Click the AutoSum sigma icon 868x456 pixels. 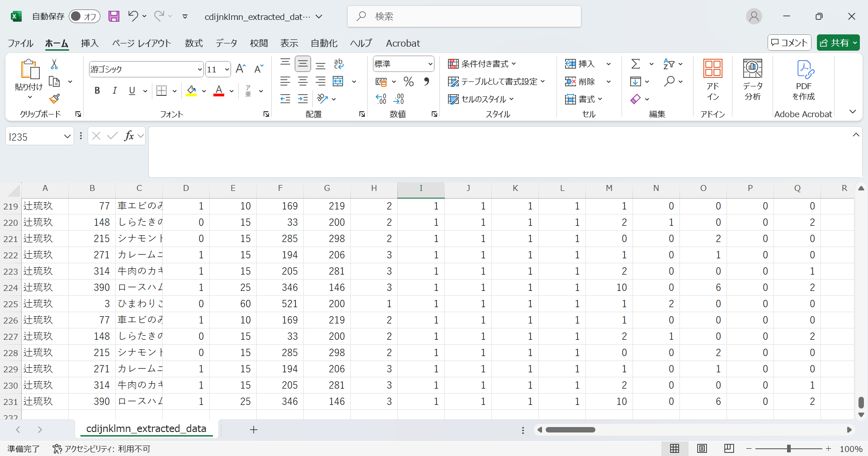point(636,64)
